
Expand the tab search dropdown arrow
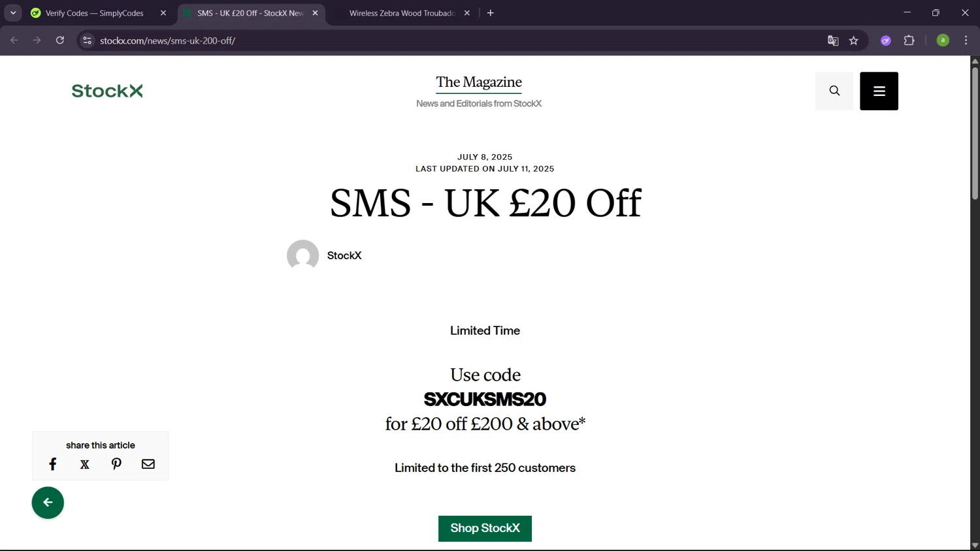pyautogui.click(x=13, y=13)
